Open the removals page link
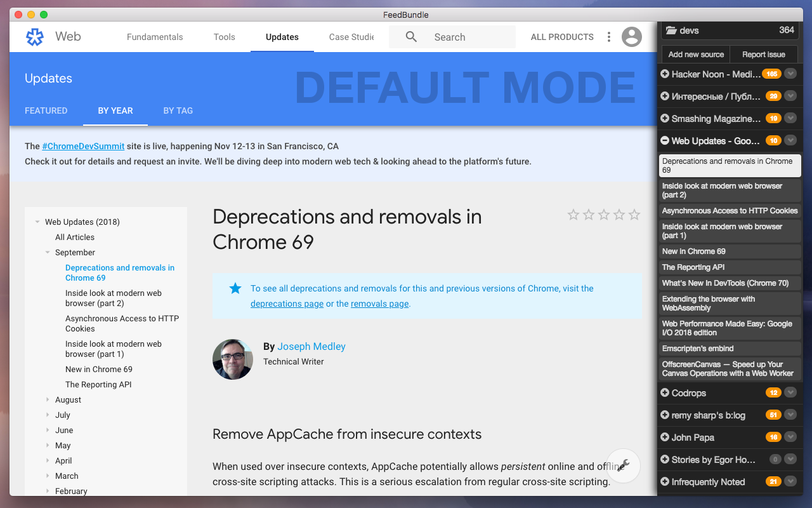812x508 pixels. (x=380, y=304)
